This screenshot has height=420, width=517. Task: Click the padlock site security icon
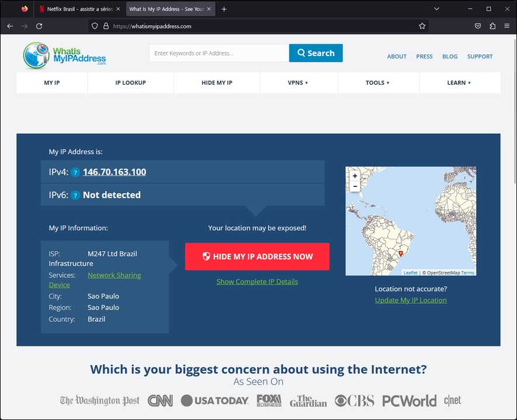[106, 26]
